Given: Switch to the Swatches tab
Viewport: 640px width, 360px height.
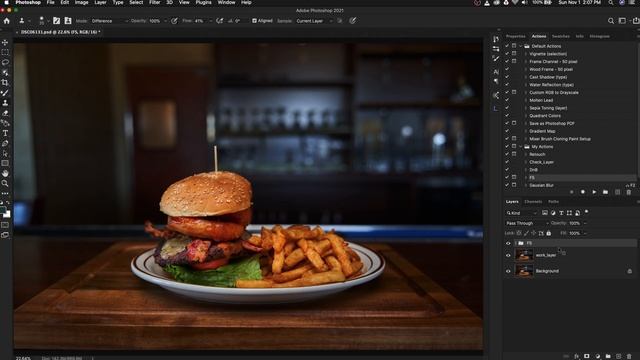Looking at the screenshot, I should point(561,36).
